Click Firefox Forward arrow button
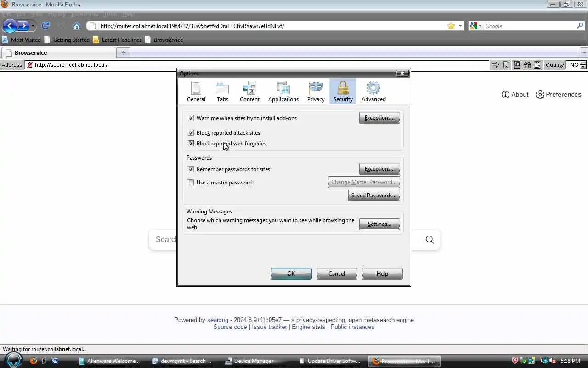Image resolution: width=588 pixels, height=368 pixels. 23,26
